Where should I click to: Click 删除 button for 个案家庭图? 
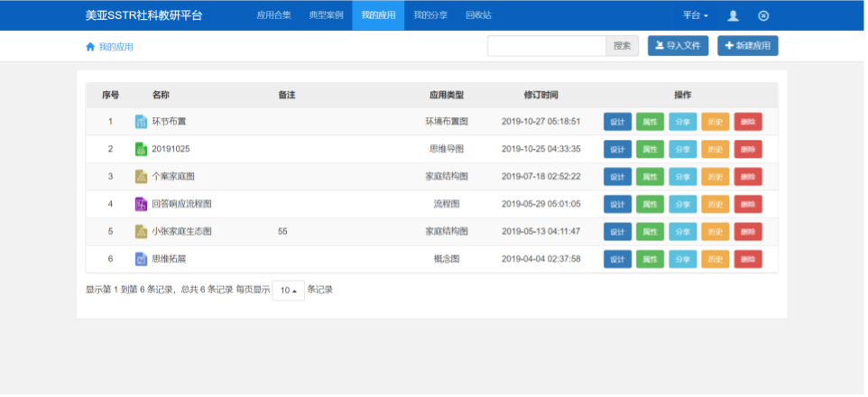point(748,177)
